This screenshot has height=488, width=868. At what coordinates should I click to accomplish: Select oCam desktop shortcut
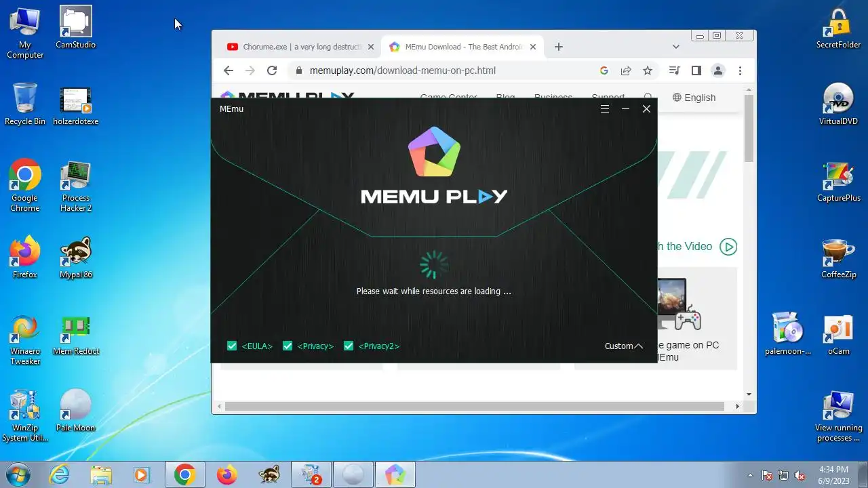point(839,333)
